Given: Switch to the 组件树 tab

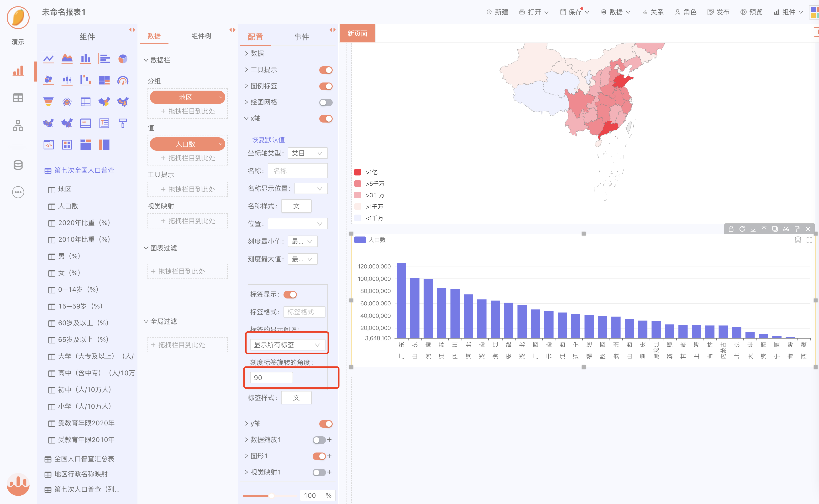Looking at the screenshot, I should 201,36.
